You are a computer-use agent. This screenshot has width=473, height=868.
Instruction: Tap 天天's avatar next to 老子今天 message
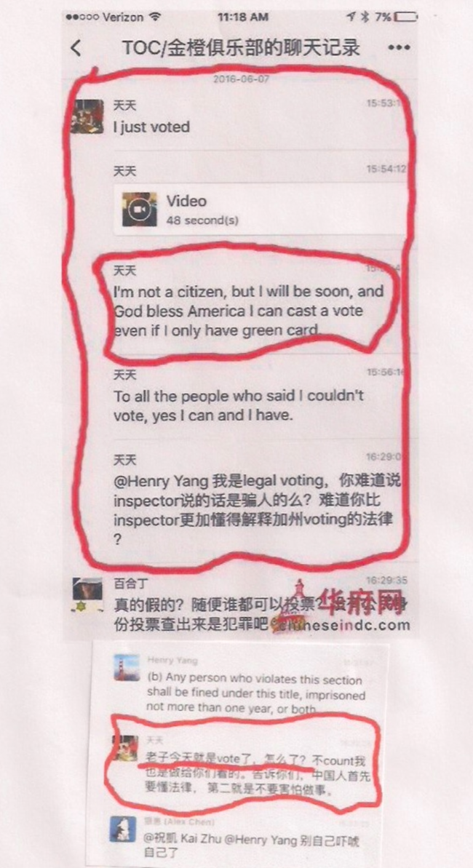[x=127, y=749]
